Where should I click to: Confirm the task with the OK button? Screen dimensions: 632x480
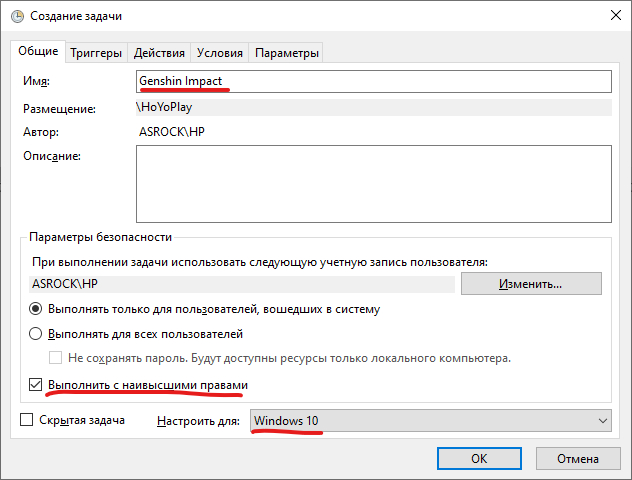click(479, 458)
